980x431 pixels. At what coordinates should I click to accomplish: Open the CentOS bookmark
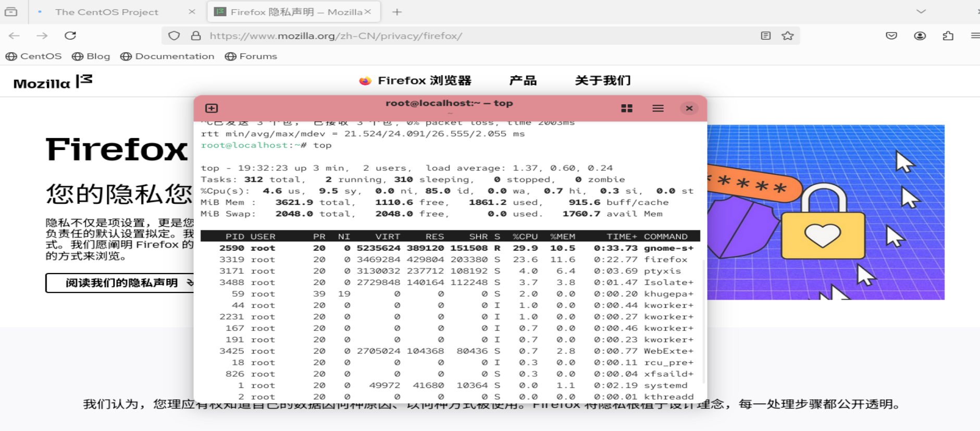click(x=34, y=56)
